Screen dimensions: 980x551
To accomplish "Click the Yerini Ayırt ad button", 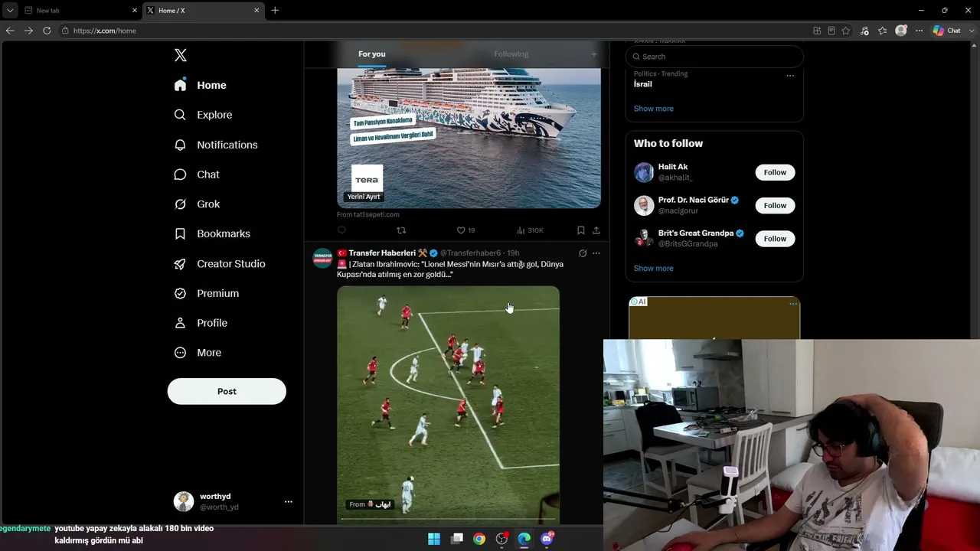I will 364,197.
